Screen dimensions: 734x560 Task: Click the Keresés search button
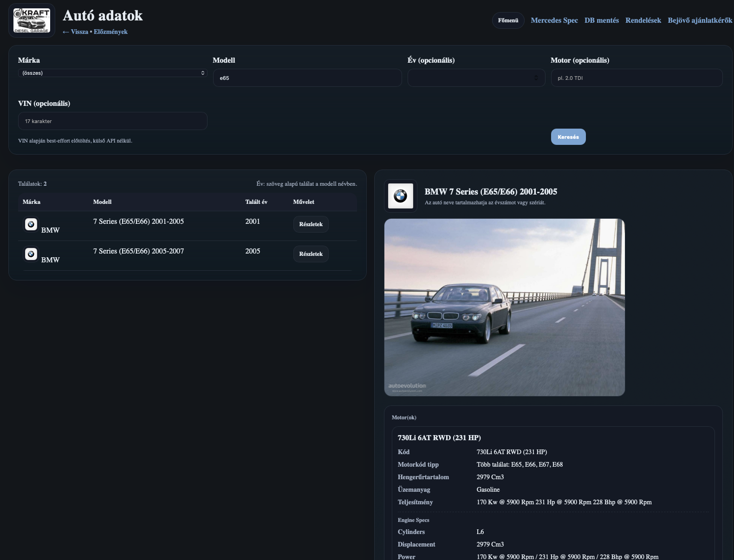(x=568, y=137)
